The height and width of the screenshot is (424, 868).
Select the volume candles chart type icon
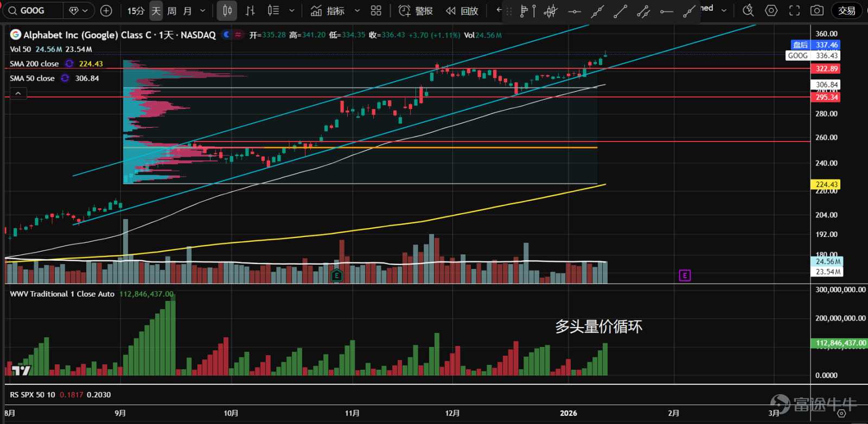pos(273,10)
